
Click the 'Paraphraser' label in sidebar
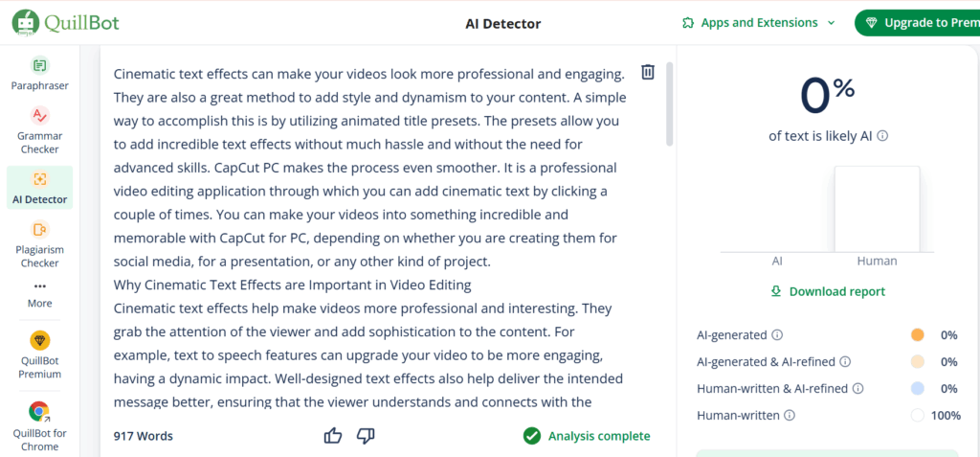pos(39,86)
